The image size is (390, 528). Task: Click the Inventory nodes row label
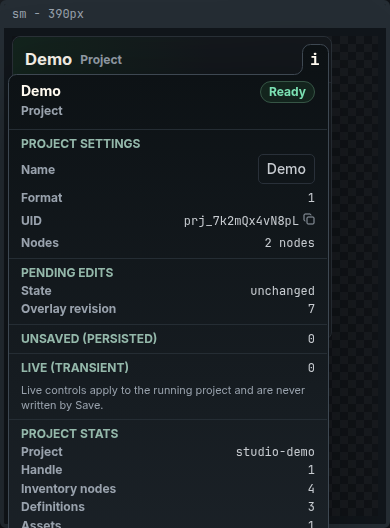pos(68,489)
